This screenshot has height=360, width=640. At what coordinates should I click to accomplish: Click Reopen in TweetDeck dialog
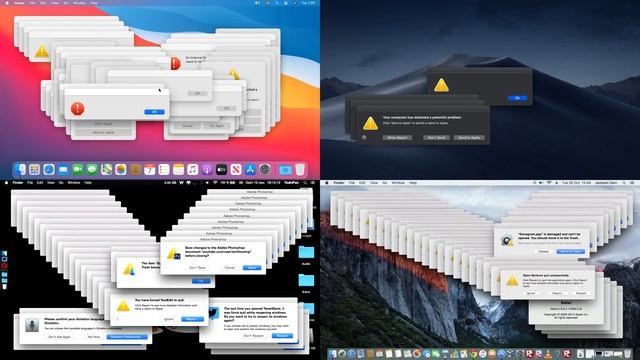(282, 336)
